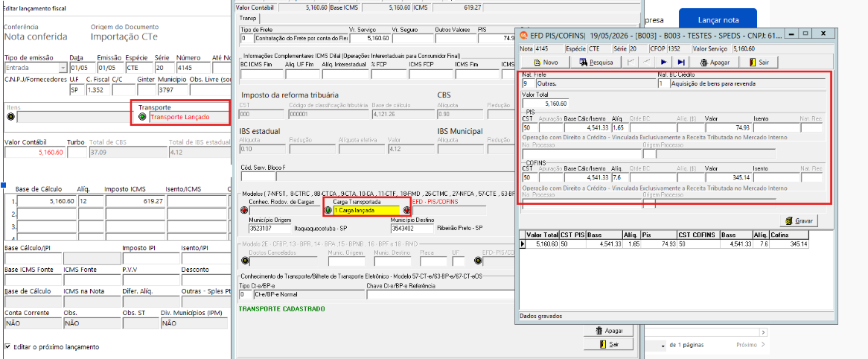Click the Município field showing 3797
Screen dimensions: 868x359
(x=172, y=89)
